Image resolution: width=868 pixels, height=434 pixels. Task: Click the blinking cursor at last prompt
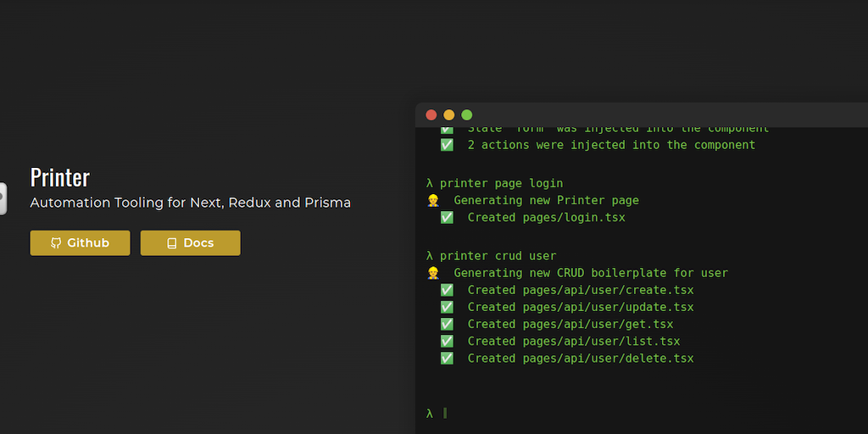point(445,414)
